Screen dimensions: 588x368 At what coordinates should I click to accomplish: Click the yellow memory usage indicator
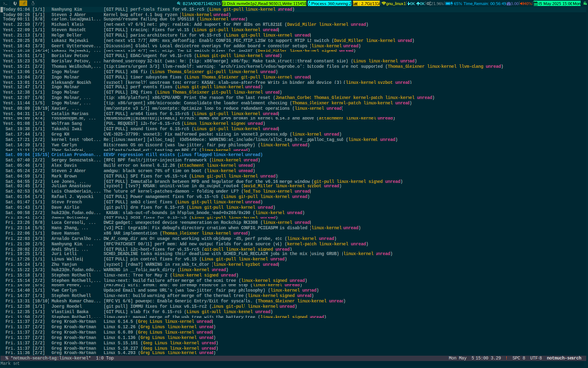367,3
